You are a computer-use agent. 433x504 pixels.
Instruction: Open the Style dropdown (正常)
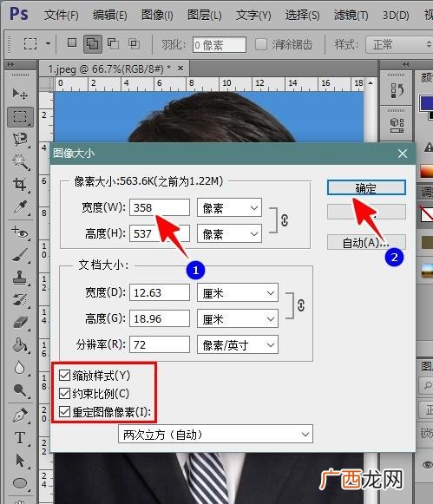(x=399, y=44)
